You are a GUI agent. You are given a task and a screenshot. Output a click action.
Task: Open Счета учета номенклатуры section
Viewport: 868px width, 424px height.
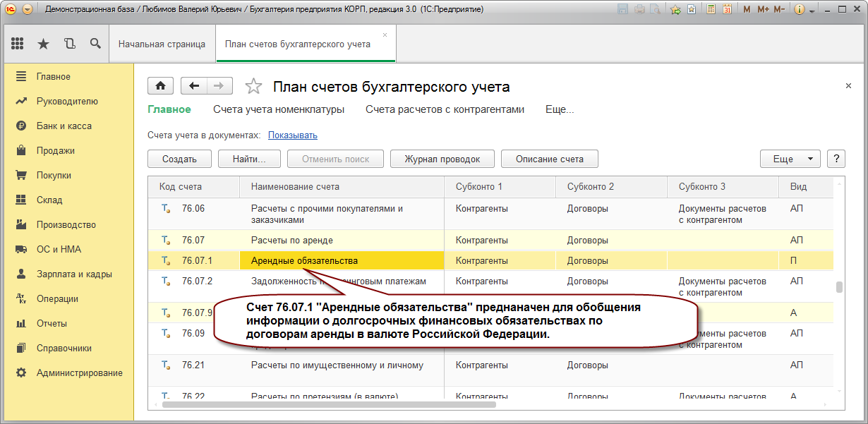tap(279, 109)
